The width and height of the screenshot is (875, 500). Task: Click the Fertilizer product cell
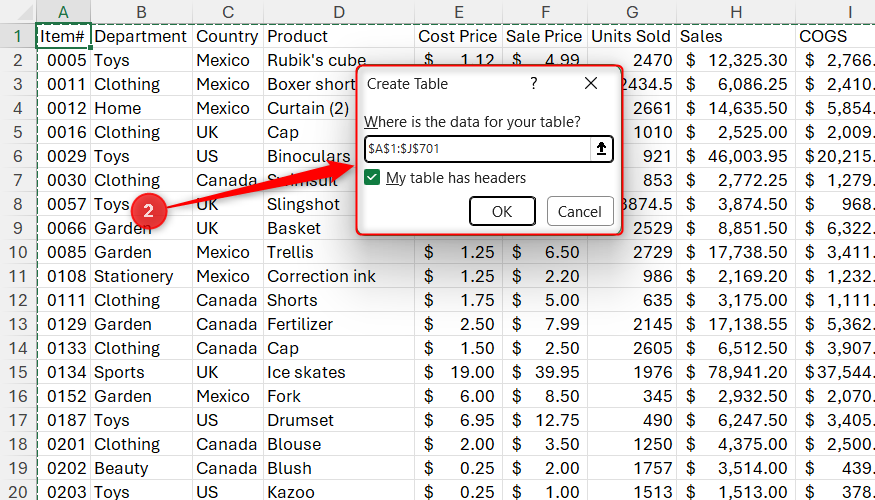[x=339, y=324]
